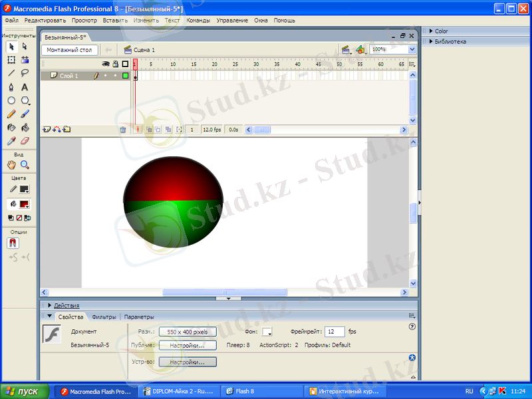Toggle Snap to Objects magnet option
Viewport: 532px width, 399px height.
point(13,243)
